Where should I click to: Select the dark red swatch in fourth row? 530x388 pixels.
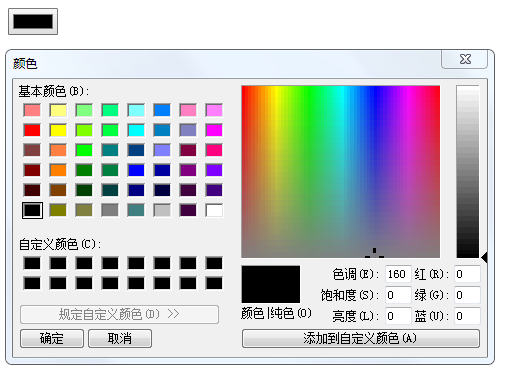click(x=32, y=170)
